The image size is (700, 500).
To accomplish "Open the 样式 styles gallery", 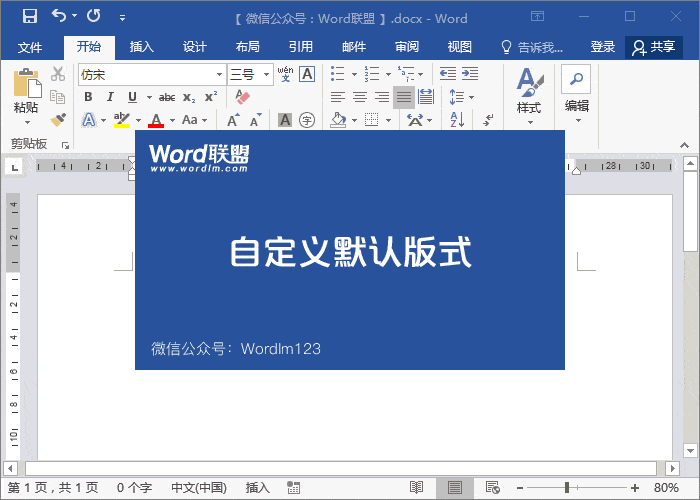I will (529, 97).
